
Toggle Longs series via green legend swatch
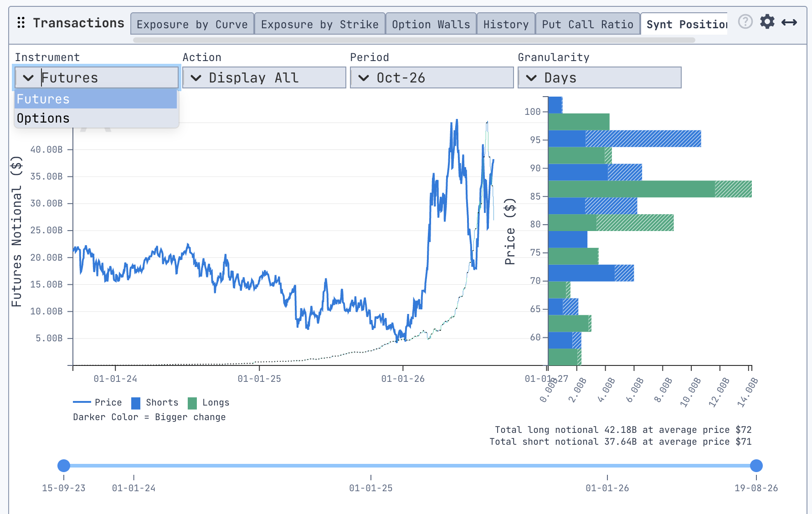(x=192, y=403)
